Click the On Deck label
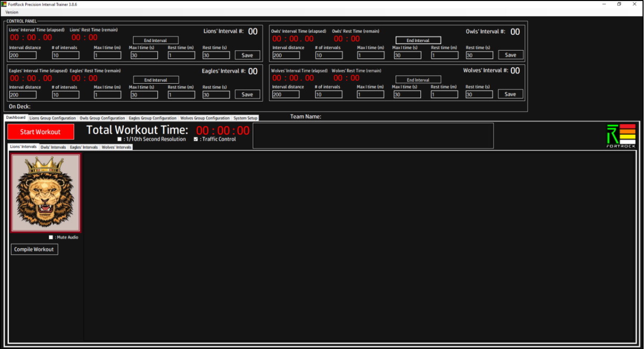The width and height of the screenshot is (644, 349). [x=19, y=106]
